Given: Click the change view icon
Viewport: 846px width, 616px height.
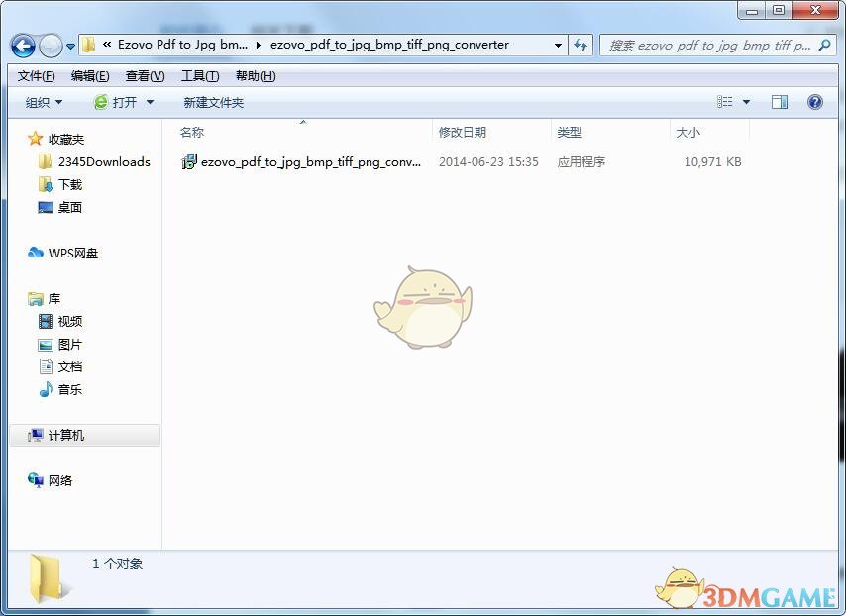Looking at the screenshot, I should click(724, 102).
